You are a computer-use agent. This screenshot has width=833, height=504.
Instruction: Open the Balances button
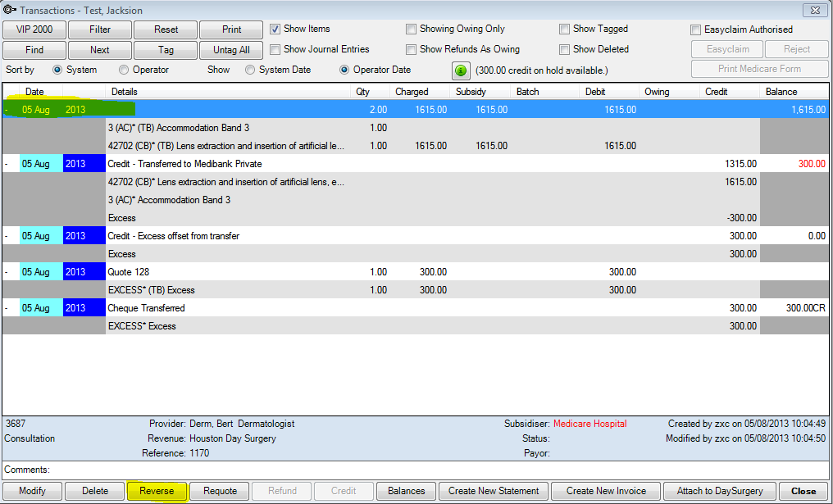[x=407, y=491]
